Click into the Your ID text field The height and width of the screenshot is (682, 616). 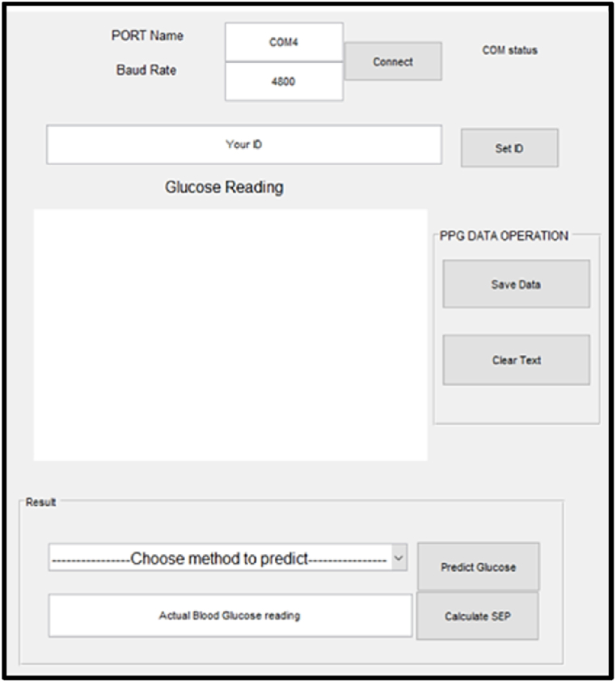(243, 145)
